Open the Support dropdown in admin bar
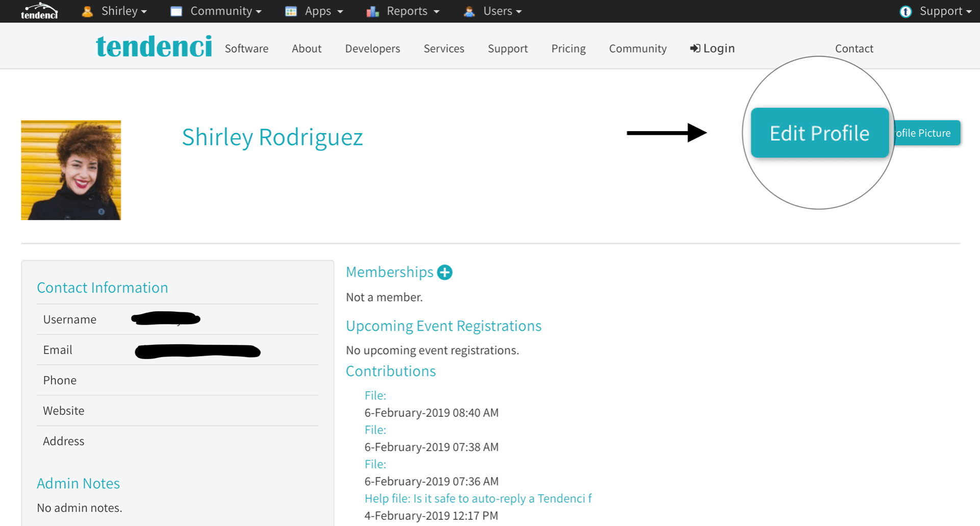 pos(945,11)
